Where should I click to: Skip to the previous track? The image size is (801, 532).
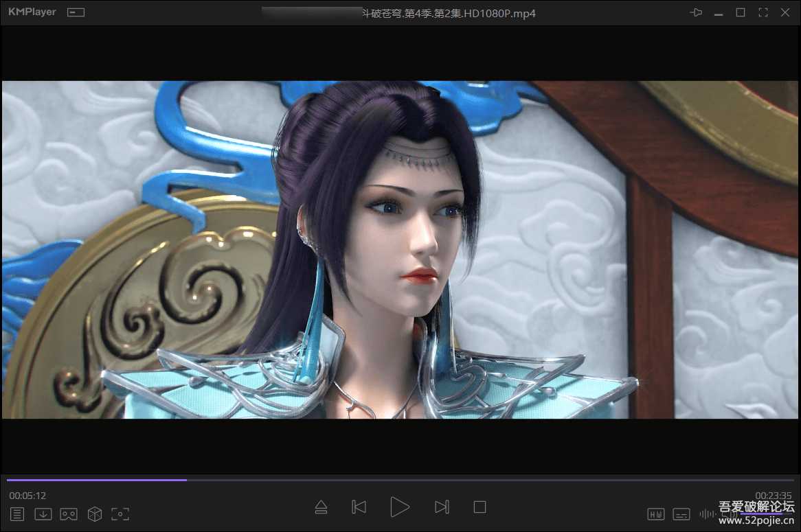click(359, 507)
